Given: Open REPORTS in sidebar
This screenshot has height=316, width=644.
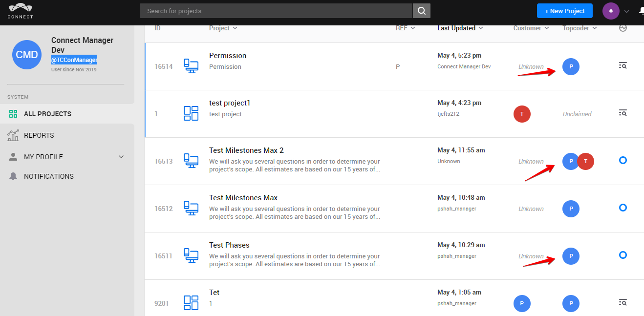Looking at the screenshot, I should 67,135.
